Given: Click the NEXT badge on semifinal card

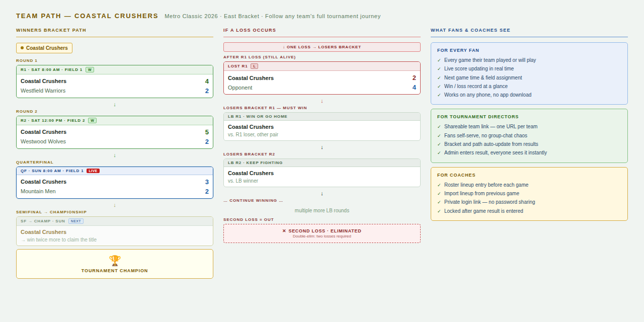Looking at the screenshot, I should 76,221.
